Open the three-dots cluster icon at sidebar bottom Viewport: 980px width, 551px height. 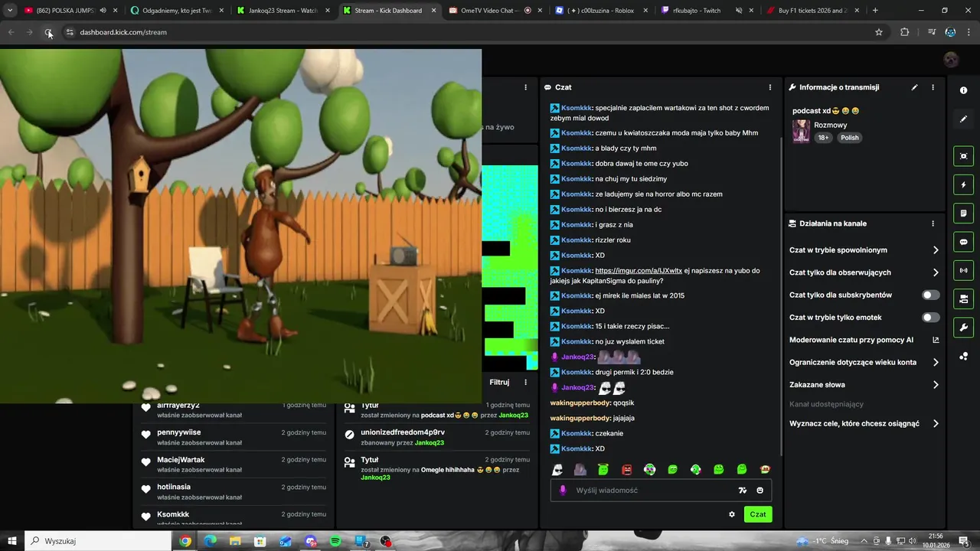click(x=963, y=356)
